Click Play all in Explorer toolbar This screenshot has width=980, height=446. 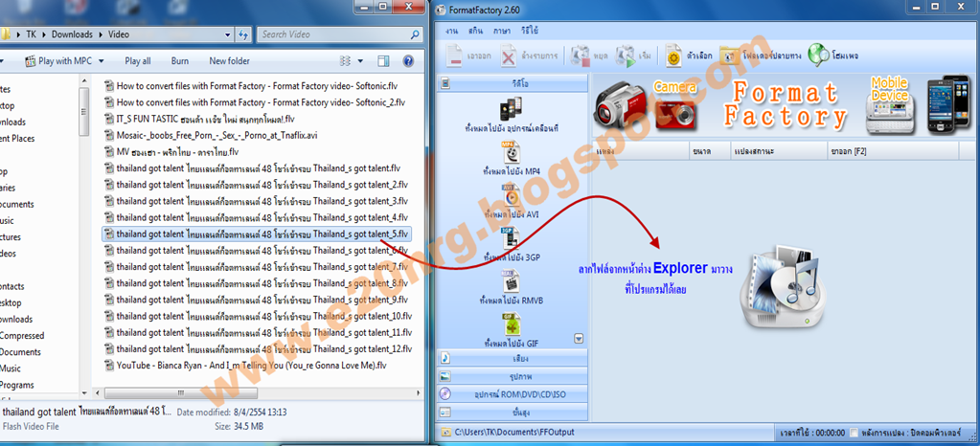point(138,61)
